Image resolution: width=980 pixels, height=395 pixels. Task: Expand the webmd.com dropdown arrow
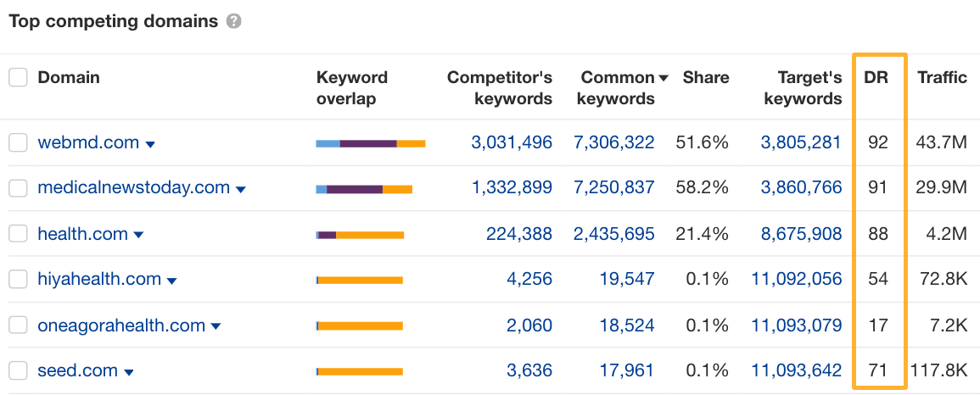tap(151, 145)
